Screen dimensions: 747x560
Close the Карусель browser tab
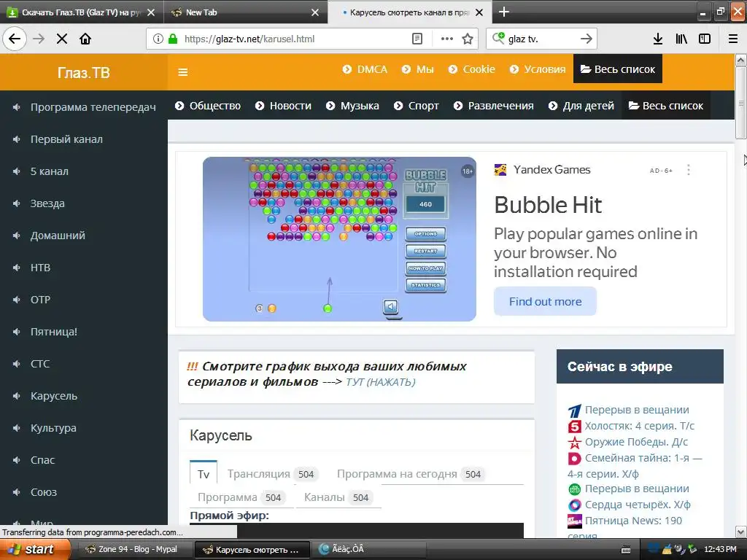(479, 12)
